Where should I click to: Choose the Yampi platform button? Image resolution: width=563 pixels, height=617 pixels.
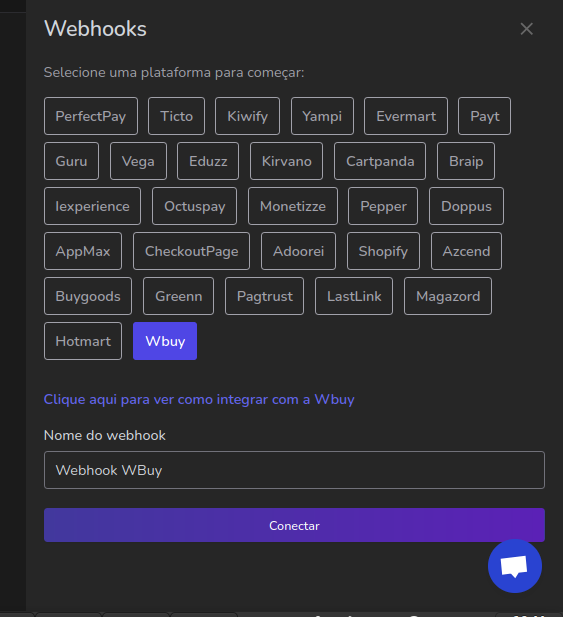click(322, 116)
